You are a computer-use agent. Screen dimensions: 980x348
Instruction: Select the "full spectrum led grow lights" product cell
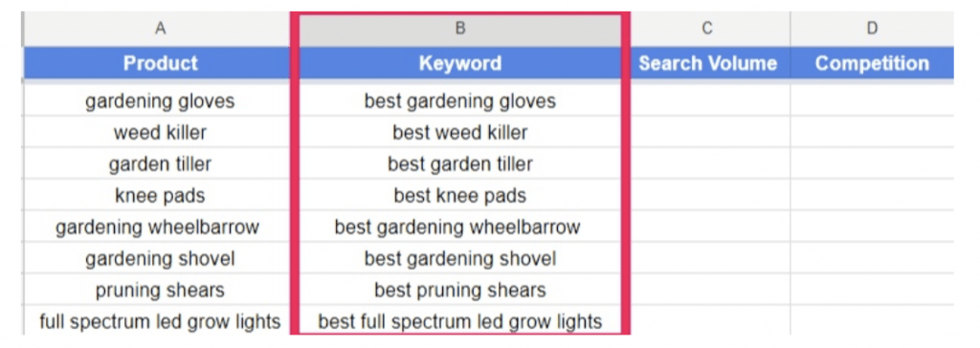[160, 321]
